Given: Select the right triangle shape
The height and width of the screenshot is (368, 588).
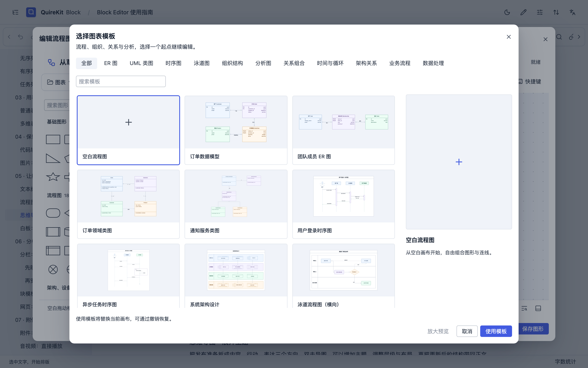Looking at the screenshot, I should pos(53,158).
